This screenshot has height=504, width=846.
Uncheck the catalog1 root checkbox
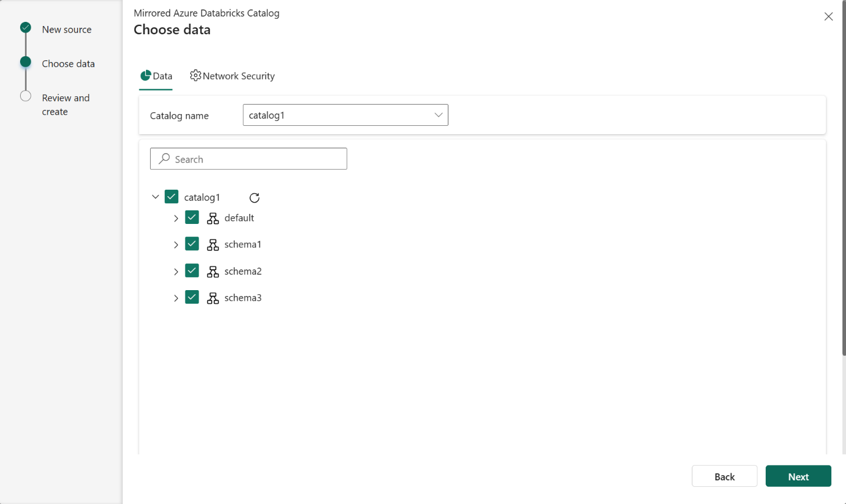pos(171,197)
